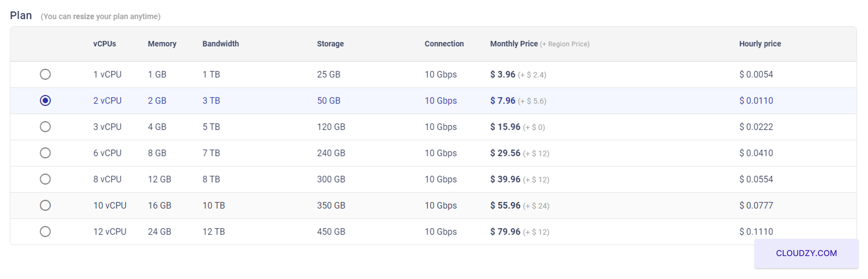Click the 50 GB storage cell

click(x=329, y=100)
